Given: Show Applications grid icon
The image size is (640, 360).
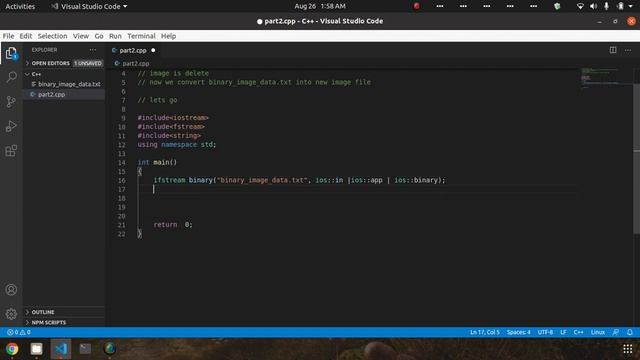Looking at the screenshot, I should [x=627, y=349].
